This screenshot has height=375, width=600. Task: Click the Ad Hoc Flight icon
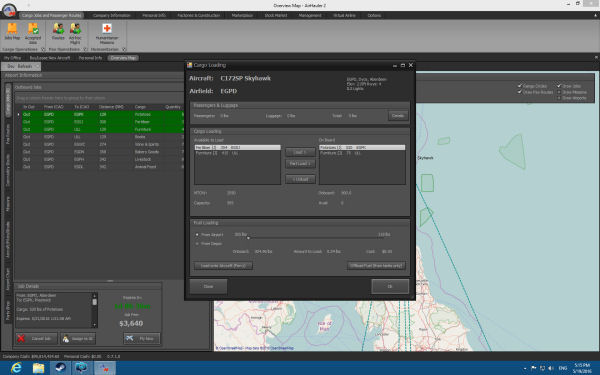pos(75,29)
